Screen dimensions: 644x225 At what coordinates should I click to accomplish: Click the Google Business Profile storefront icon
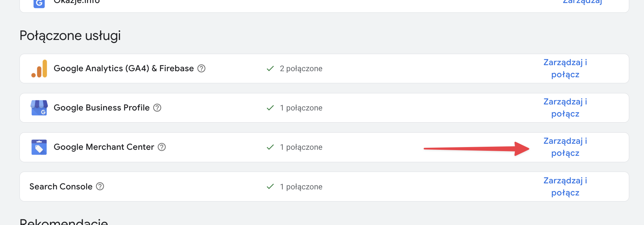(x=39, y=108)
